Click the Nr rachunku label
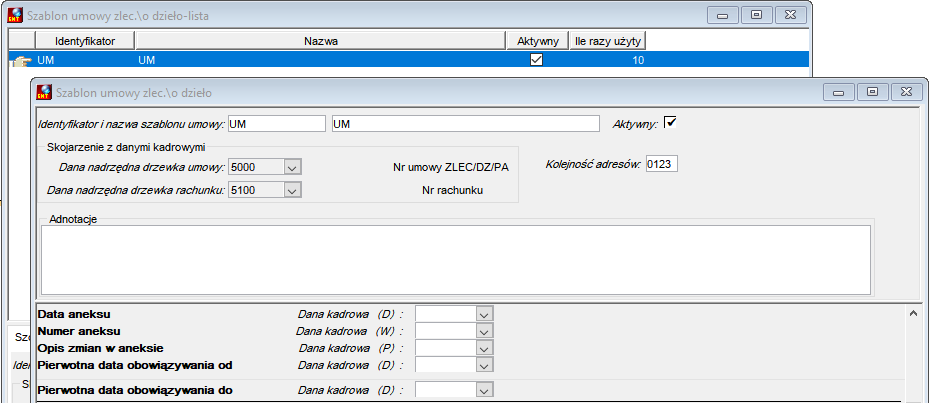930x403 pixels. tap(454, 191)
